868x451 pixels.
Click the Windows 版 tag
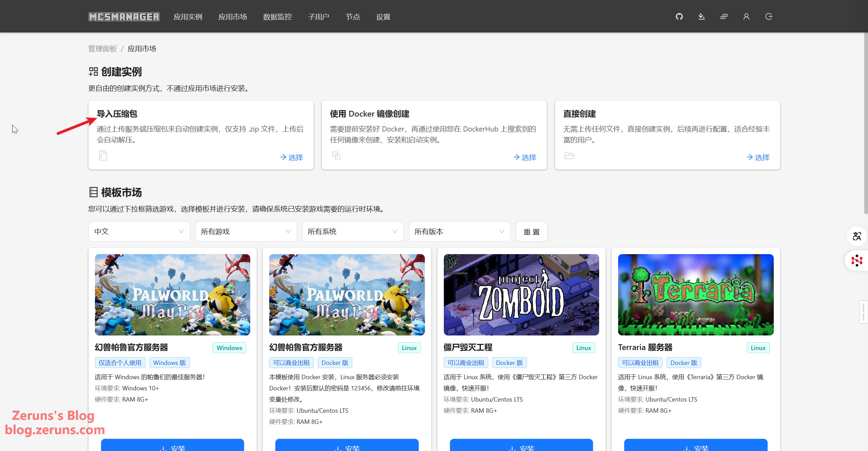170,363
